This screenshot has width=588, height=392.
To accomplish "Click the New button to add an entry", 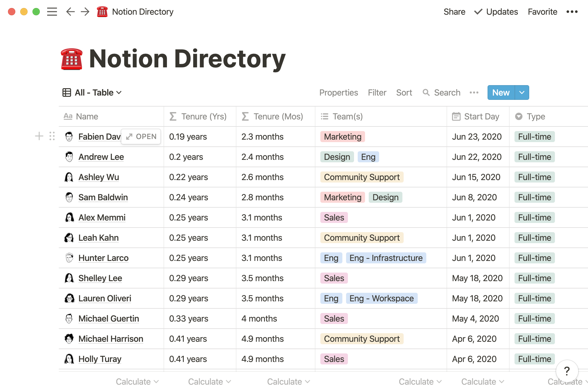I will 500,92.
